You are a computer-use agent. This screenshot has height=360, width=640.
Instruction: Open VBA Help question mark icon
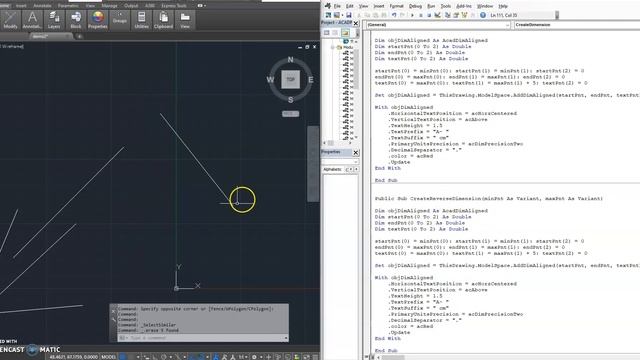pyautogui.click(x=483, y=15)
